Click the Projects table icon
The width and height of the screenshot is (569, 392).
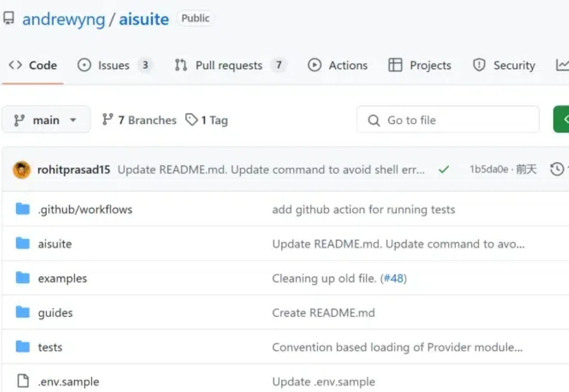[395, 65]
